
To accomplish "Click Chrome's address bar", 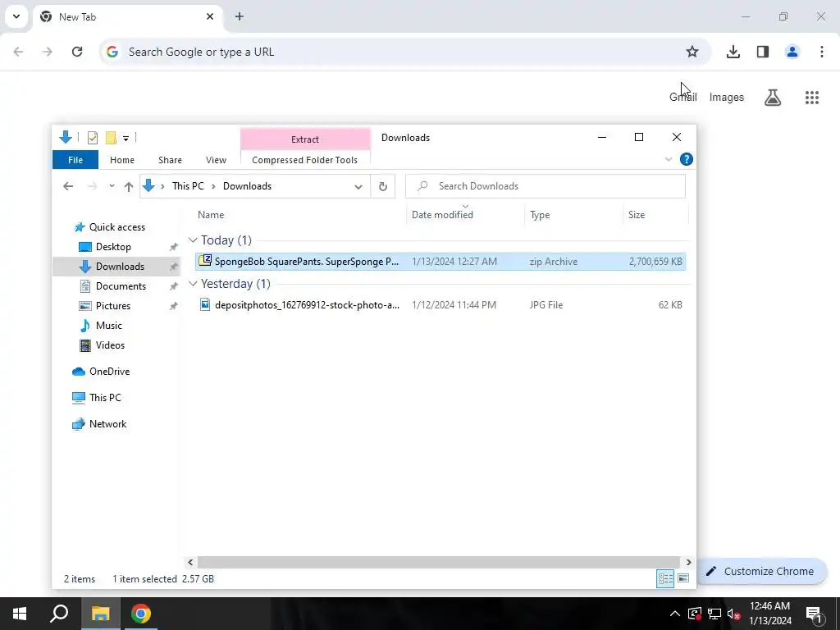I will [x=404, y=52].
